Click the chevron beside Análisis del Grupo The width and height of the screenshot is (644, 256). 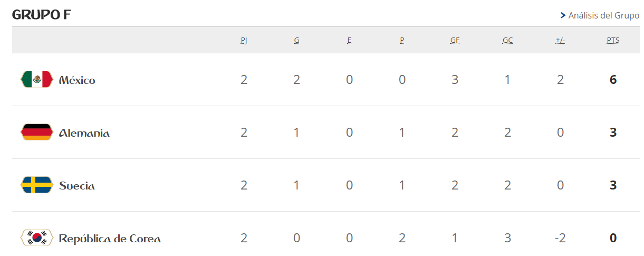(x=563, y=15)
